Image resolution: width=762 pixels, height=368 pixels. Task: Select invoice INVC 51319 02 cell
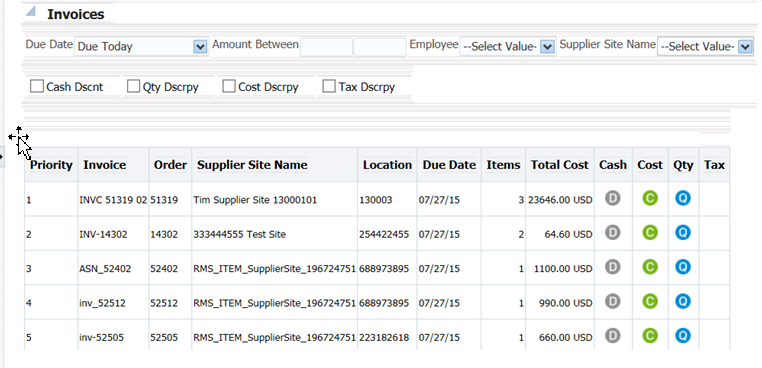tap(113, 199)
